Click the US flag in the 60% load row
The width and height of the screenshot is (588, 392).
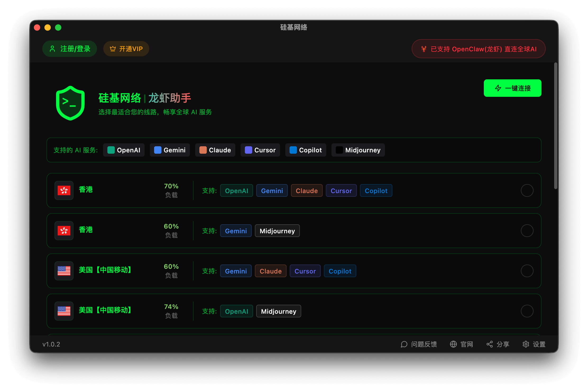pos(64,271)
